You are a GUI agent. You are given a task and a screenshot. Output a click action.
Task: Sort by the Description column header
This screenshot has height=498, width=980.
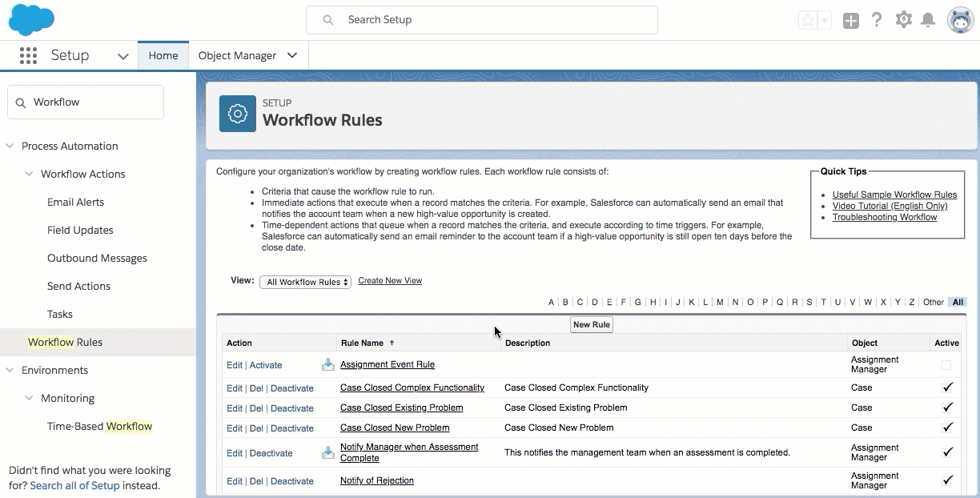[528, 343]
